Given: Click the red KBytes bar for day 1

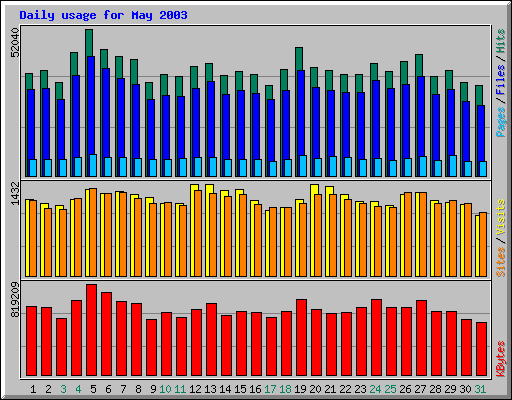Looking at the screenshot, I should (31, 341).
